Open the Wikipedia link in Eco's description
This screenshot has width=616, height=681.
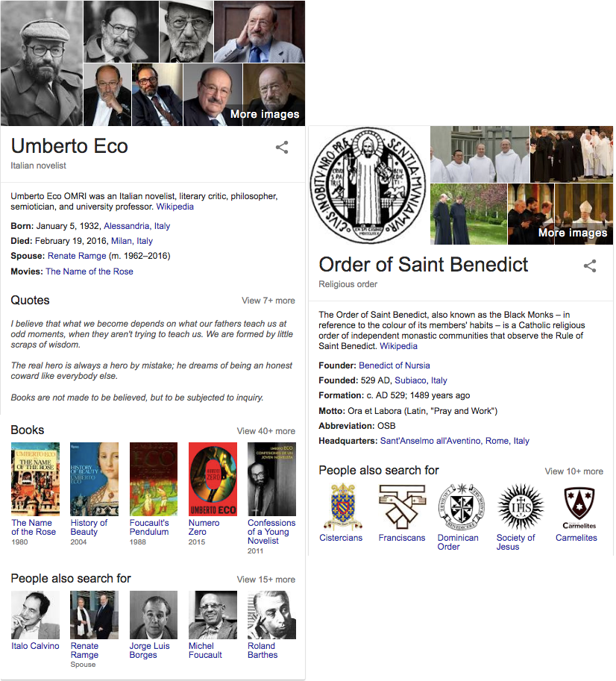(175, 207)
